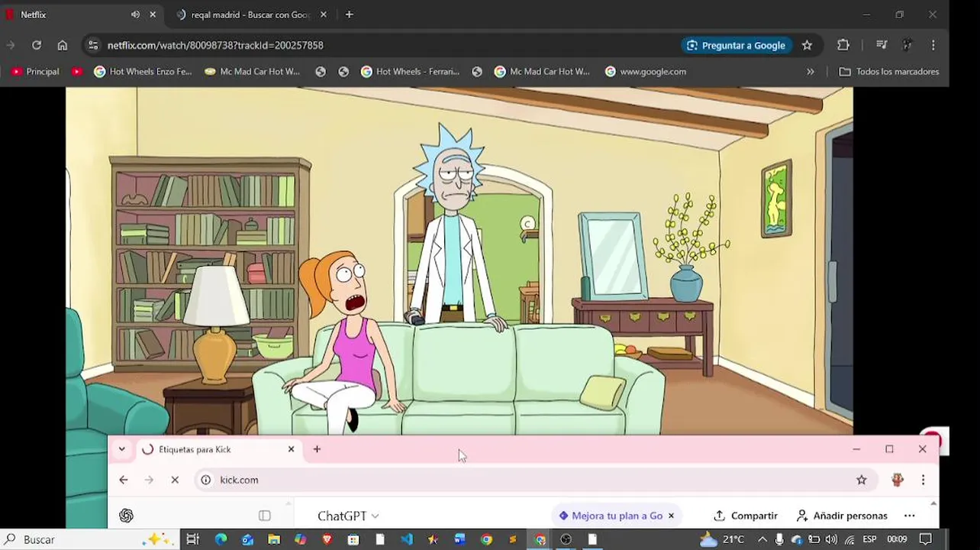Go back in the Kick window
The width and height of the screenshot is (980, 550).
124,480
